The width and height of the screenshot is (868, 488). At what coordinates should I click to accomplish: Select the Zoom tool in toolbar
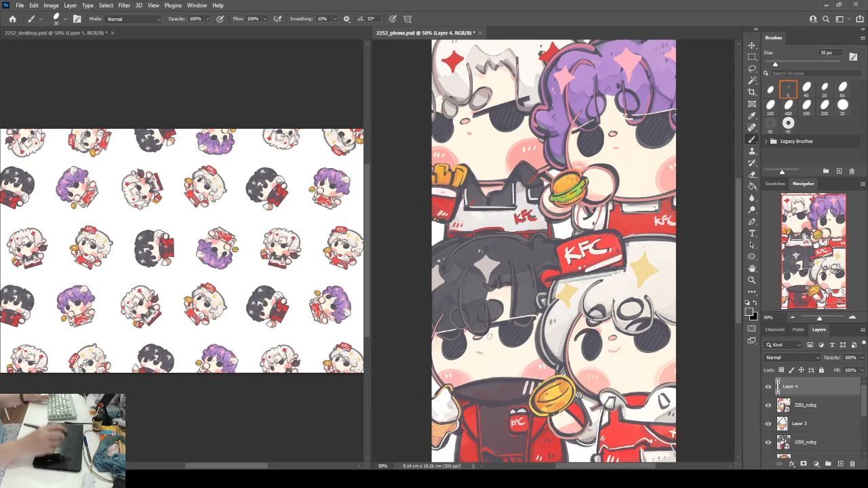click(751, 280)
